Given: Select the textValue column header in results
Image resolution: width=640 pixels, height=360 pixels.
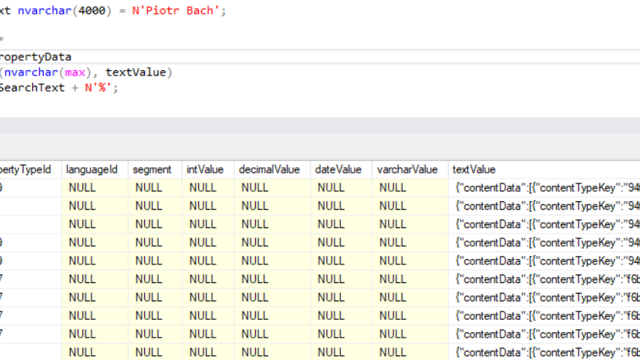Looking at the screenshot, I should [544, 169].
